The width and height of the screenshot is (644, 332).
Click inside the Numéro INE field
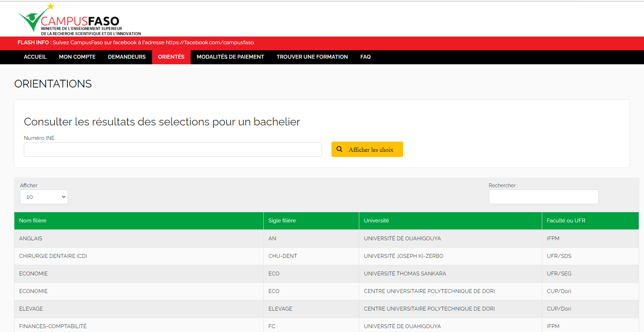tap(173, 150)
